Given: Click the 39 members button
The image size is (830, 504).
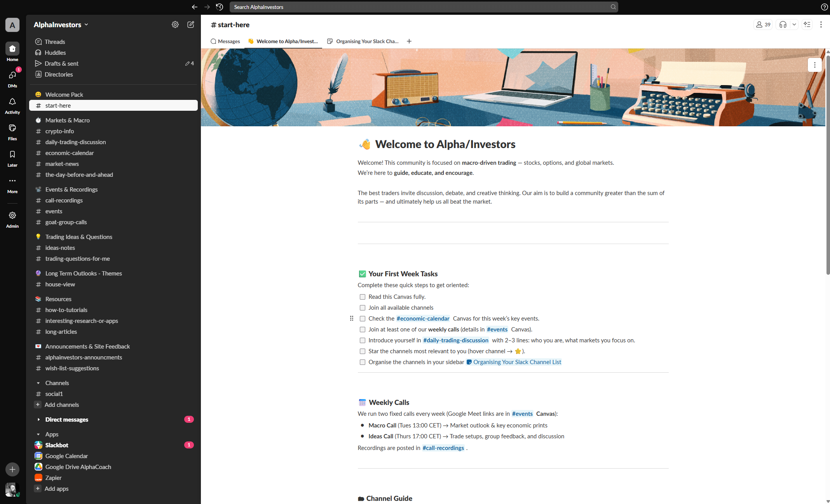Looking at the screenshot, I should pos(763,24).
